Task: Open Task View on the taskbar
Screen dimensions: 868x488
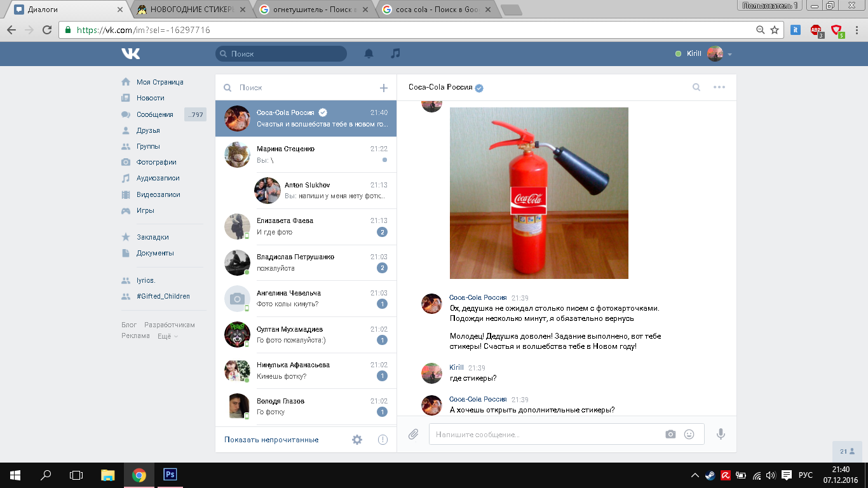Action: 76,475
